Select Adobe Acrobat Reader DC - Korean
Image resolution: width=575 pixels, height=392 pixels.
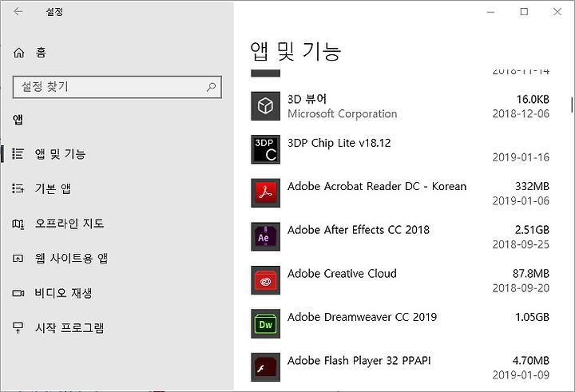(x=377, y=186)
